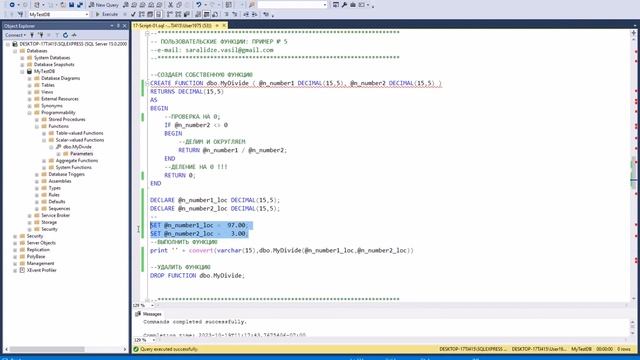Comment out the selected lines icon
This screenshot has width=640, height=360.
click(226, 14)
